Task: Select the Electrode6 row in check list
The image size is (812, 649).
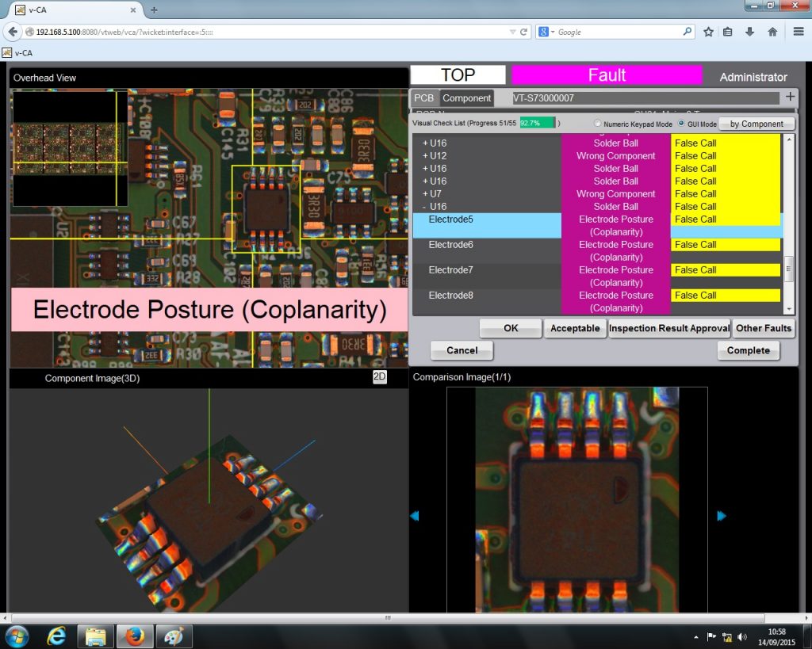Action: (451, 245)
